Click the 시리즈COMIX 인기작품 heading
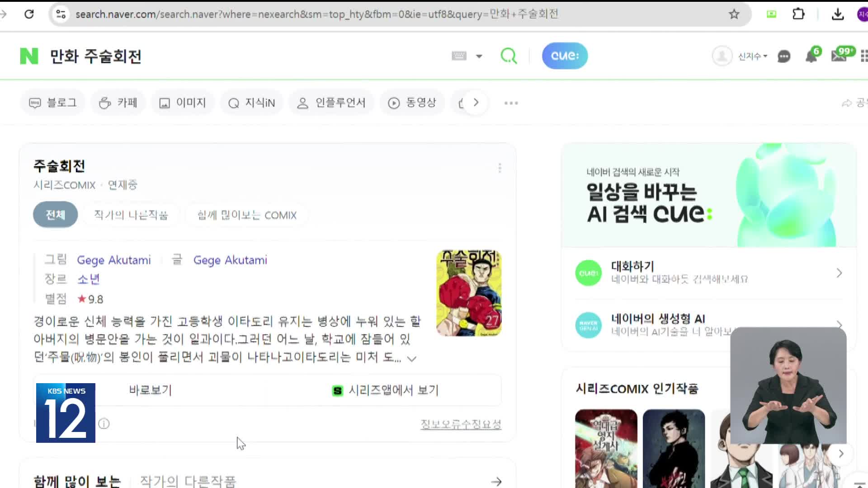868x488 pixels. (x=637, y=389)
